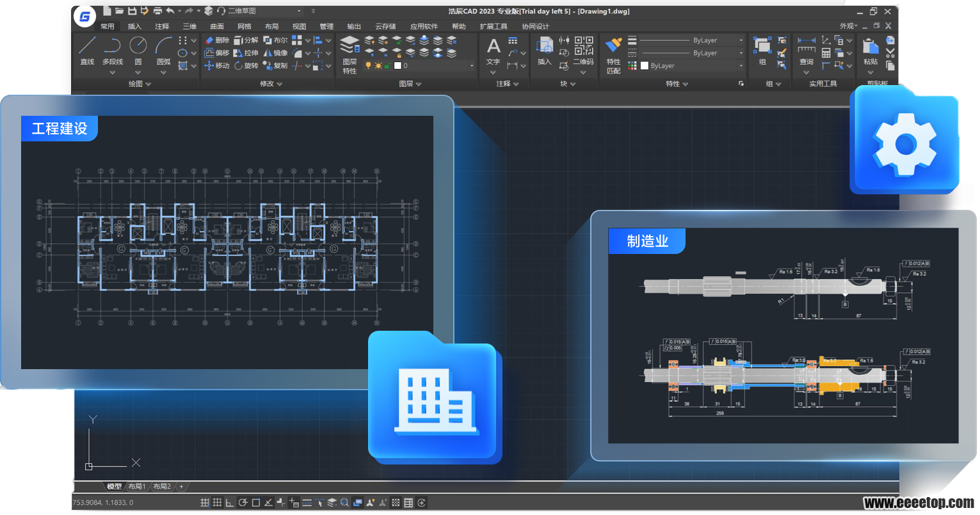Click the 分解 explode tool
Screen dimensions: 980x515
pyautogui.click(x=246, y=40)
